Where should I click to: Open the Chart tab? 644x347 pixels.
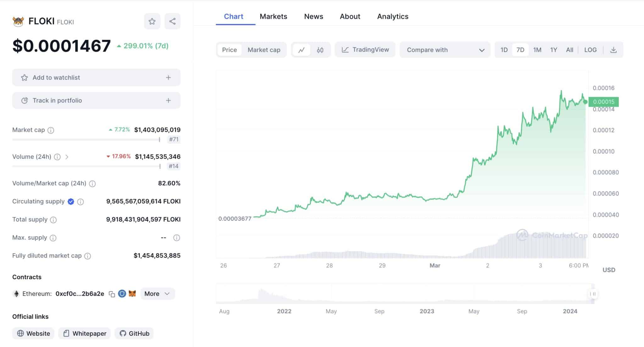233,16
